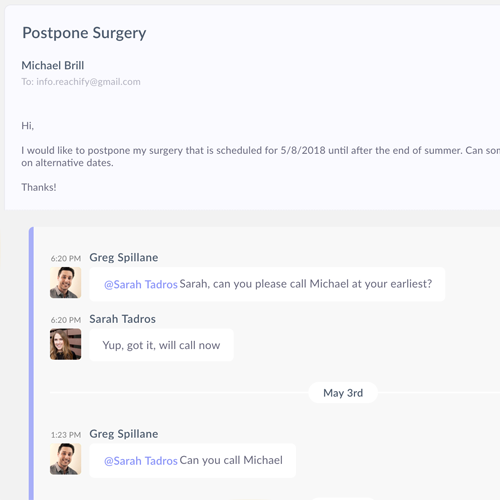Open the @Sarah Tadros mention in first comment

pos(141,284)
